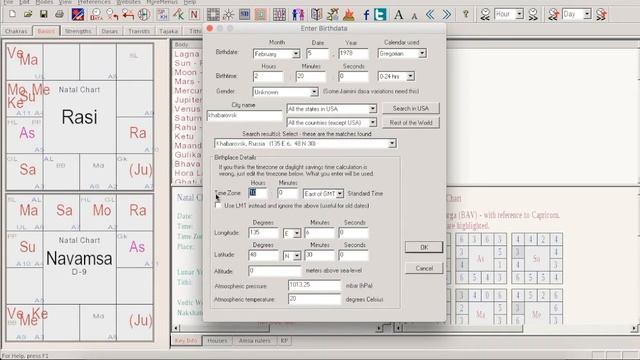Click Cancel in Enter Birthdata dialog
This screenshot has height=360, width=640.
pyautogui.click(x=424, y=269)
